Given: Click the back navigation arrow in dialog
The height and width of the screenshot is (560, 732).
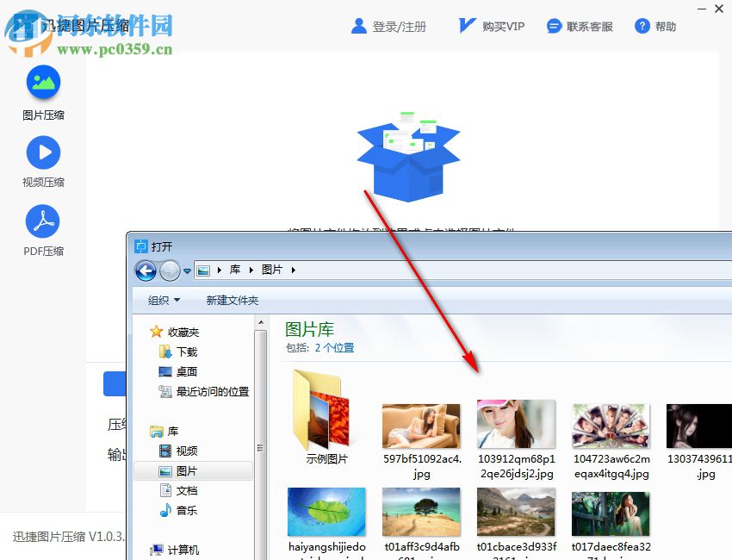Looking at the screenshot, I should [x=146, y=270].
